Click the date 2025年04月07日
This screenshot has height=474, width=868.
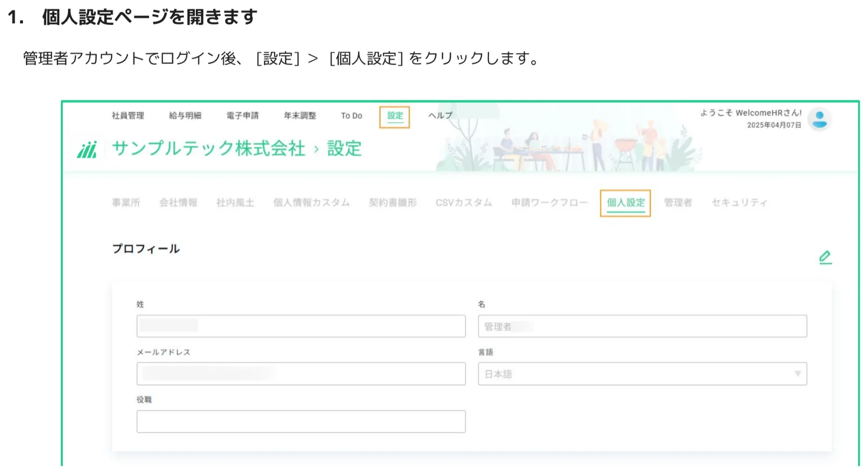[774, 125]
